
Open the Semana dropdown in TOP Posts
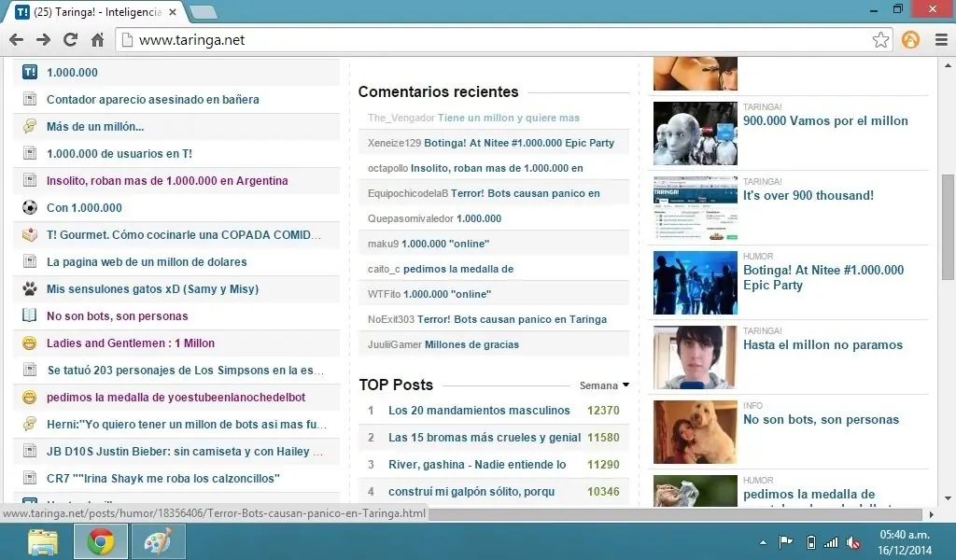point(604,385)
